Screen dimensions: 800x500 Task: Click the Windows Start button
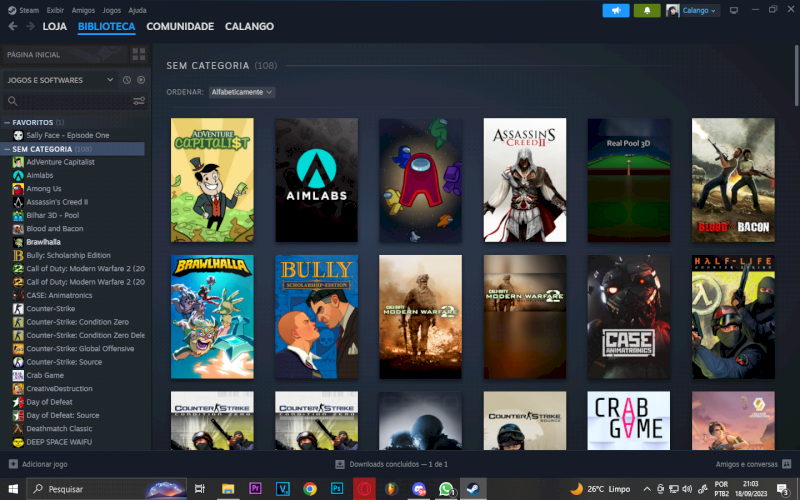(13, 489)
